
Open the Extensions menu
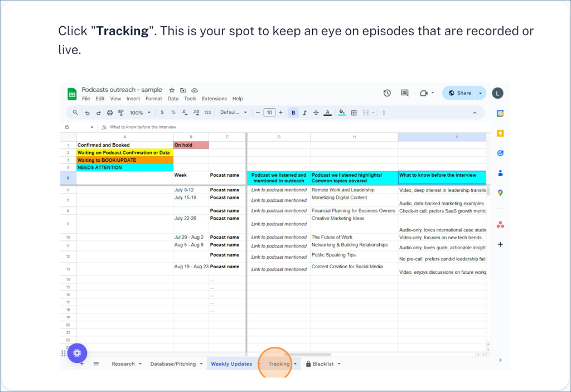(x=214, y=99)
